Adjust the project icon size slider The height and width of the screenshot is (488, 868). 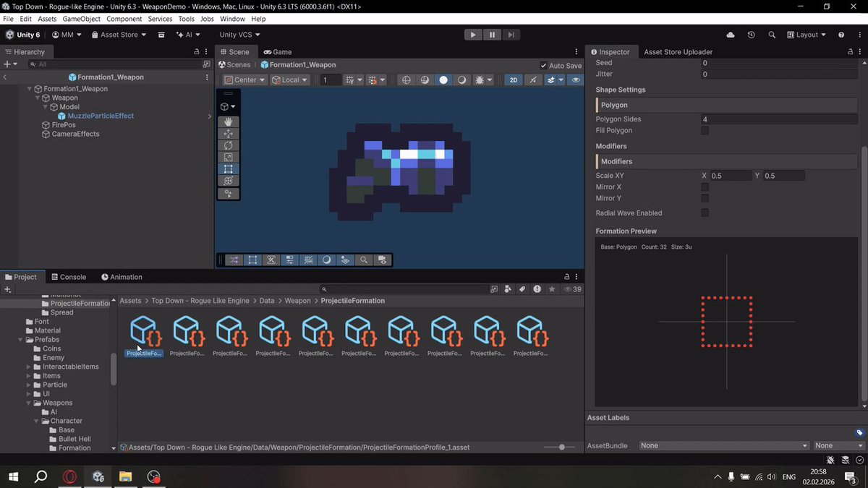[562, 448]
